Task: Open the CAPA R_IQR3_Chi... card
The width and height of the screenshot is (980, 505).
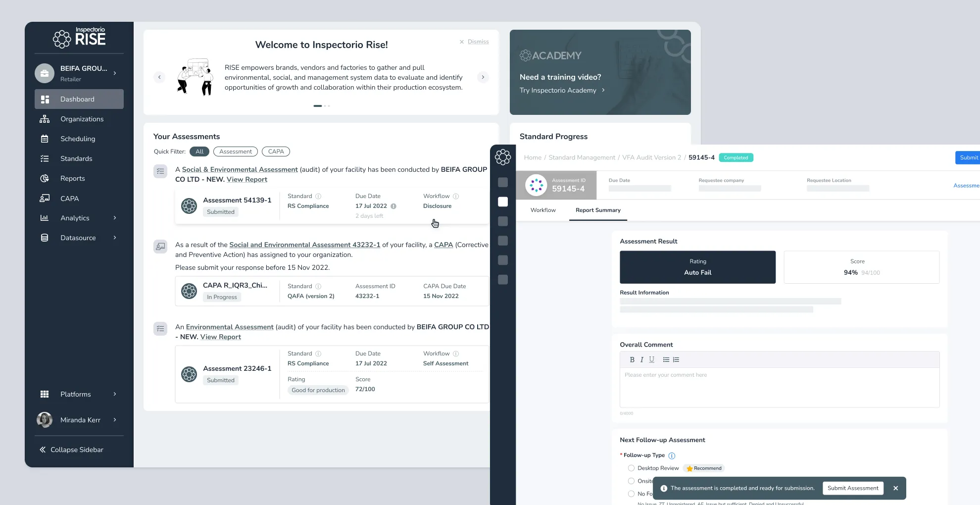Action: click(x=332, y=291)
